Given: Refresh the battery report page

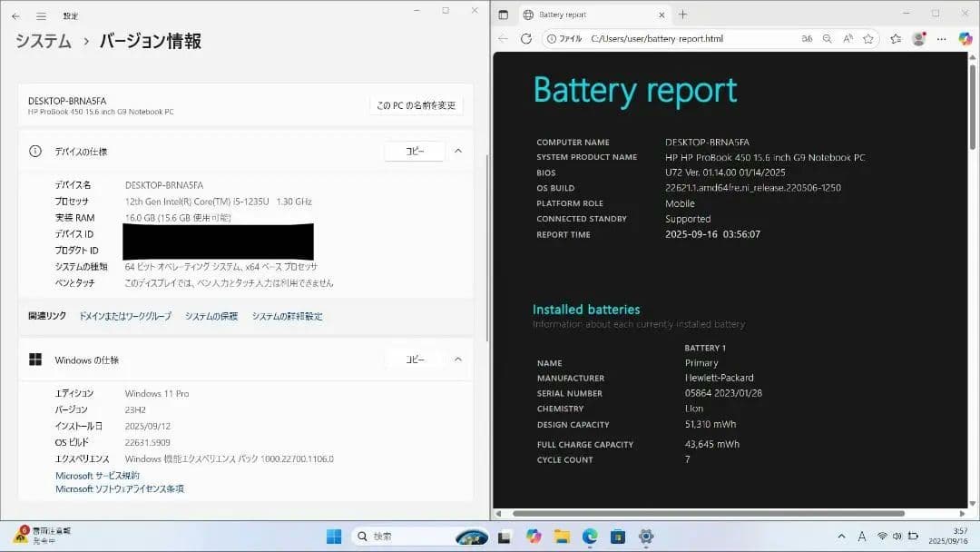Looking at the screenshot, I should [525, 38].
